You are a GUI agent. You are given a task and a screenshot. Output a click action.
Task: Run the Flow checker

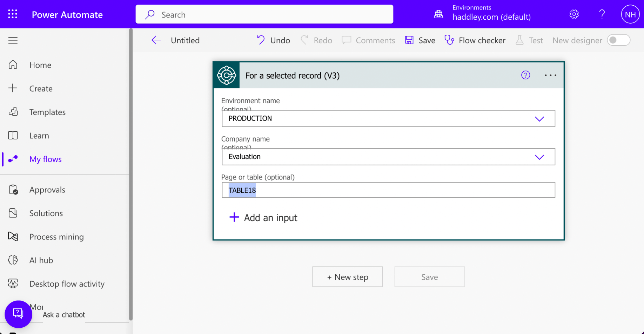pyautogui.click(x=475, y=40)
